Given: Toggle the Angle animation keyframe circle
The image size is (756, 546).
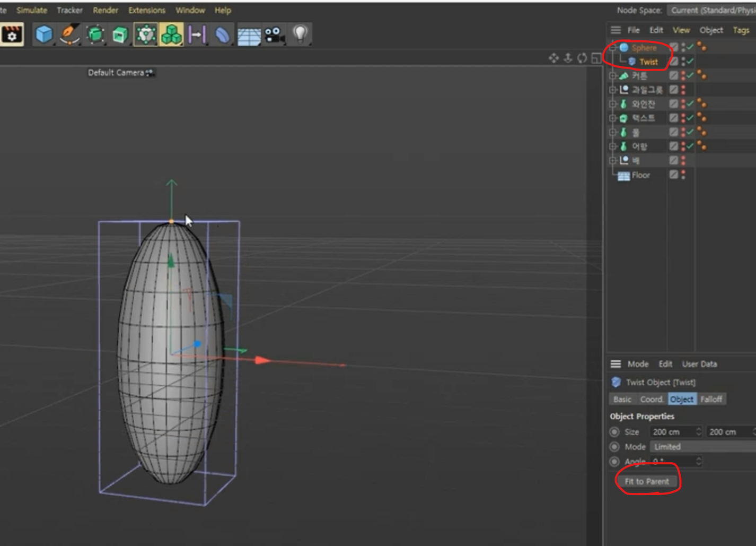Looking at the screenshot, I should point(614,461).
